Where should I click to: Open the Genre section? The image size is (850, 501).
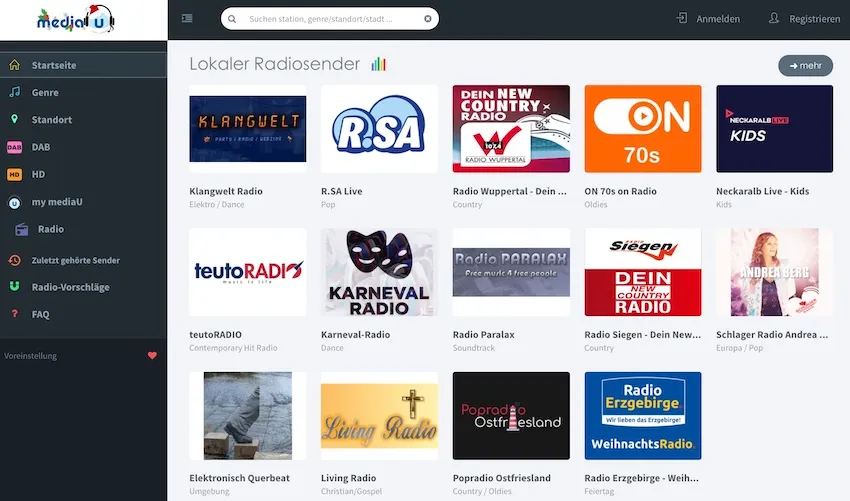[45, 92]
